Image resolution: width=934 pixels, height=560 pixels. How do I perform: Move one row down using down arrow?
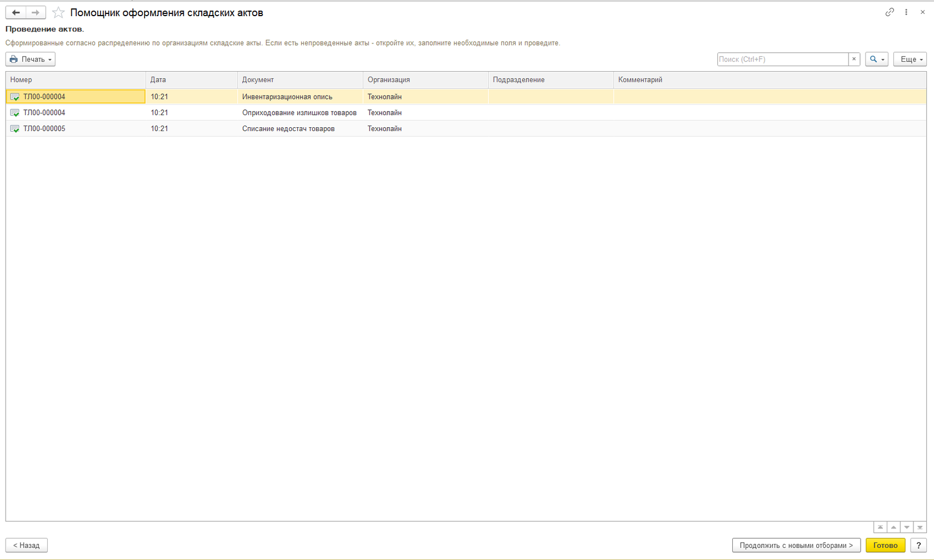pyautogui.click(x=907, y=527)
